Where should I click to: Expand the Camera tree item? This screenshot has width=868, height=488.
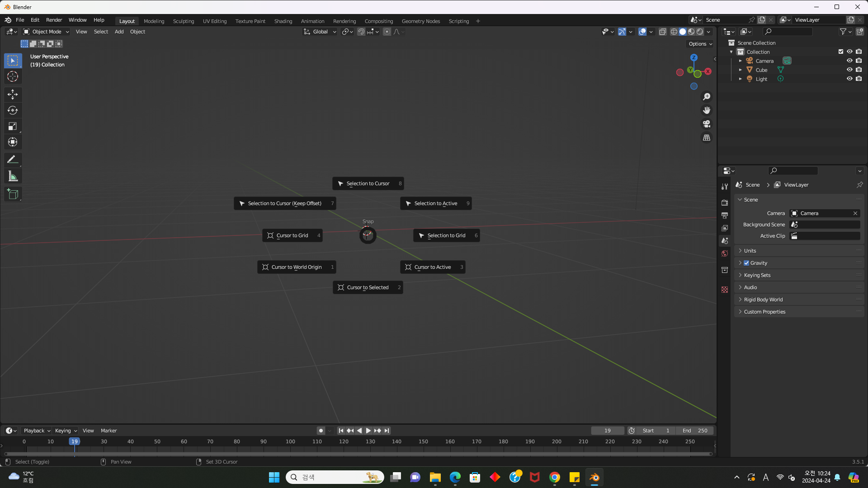pyautogui.click(x=740, y=61)
